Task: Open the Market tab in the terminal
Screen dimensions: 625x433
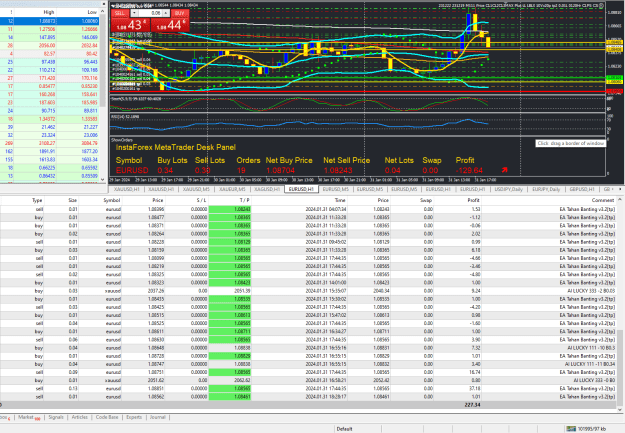Action: click(x=29, y=417)
